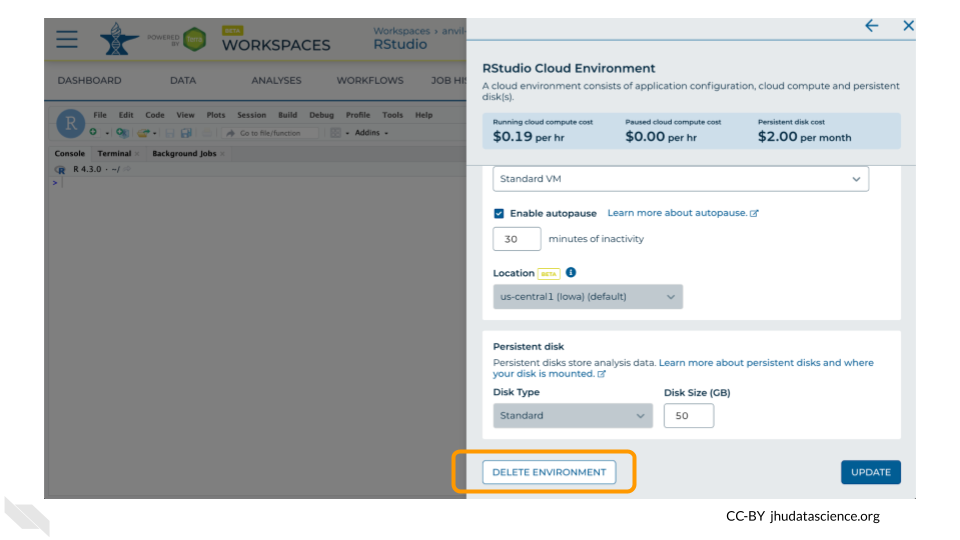Open the Tools menu
960x540 pixels.
392,115
